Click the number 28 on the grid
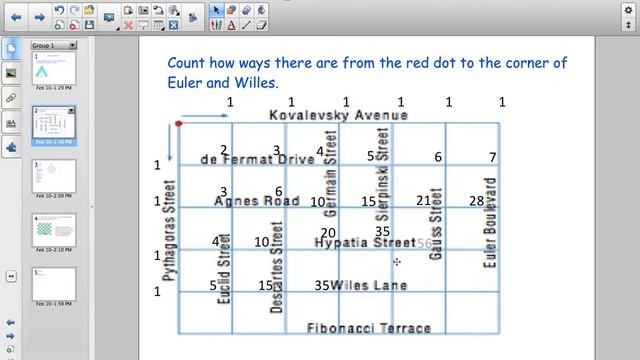640x360 pixels. [x=476, y=201]
